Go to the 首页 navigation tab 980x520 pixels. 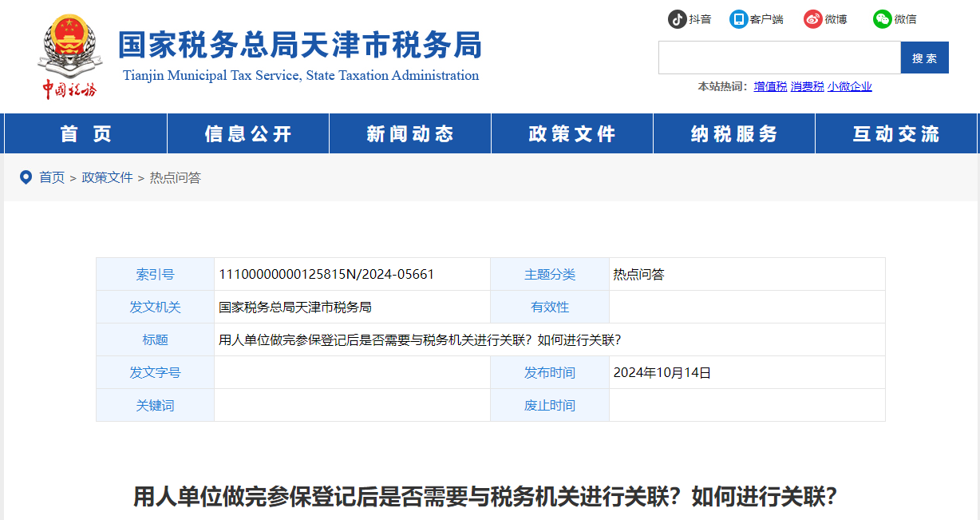click(x=86, y=133)
